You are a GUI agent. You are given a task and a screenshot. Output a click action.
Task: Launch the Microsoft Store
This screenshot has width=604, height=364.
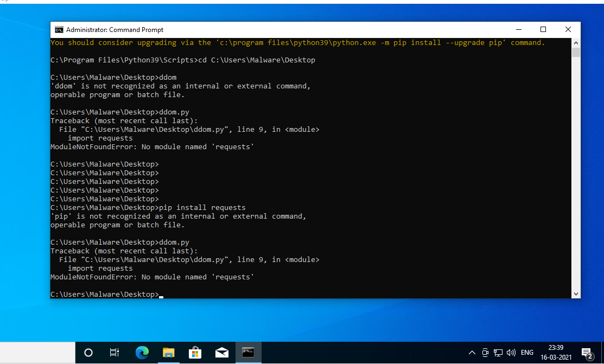pyautogui.click(x=195, y=353)
